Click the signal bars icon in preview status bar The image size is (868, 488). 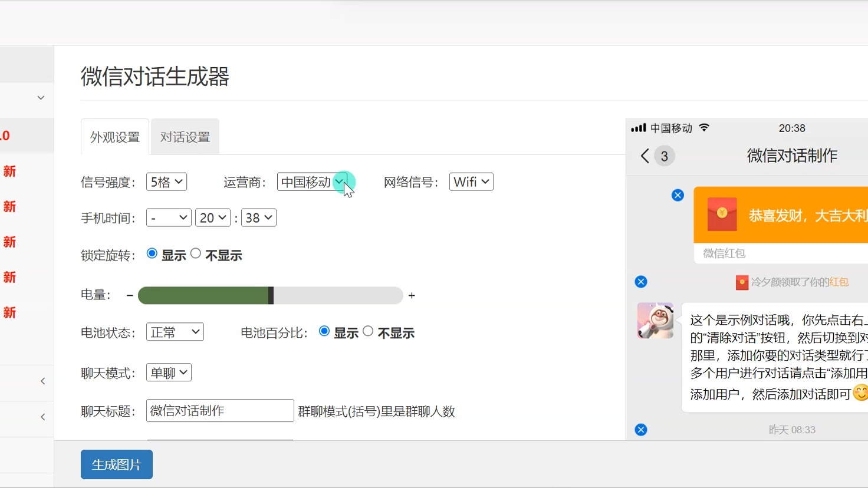coord(638,128)
